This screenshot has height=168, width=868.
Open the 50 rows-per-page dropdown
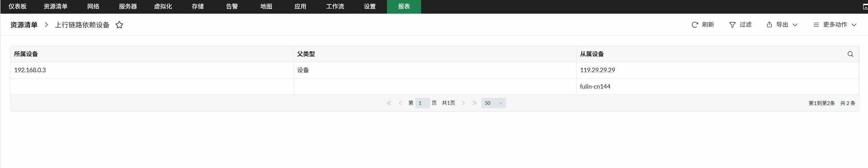click(493, 103)
